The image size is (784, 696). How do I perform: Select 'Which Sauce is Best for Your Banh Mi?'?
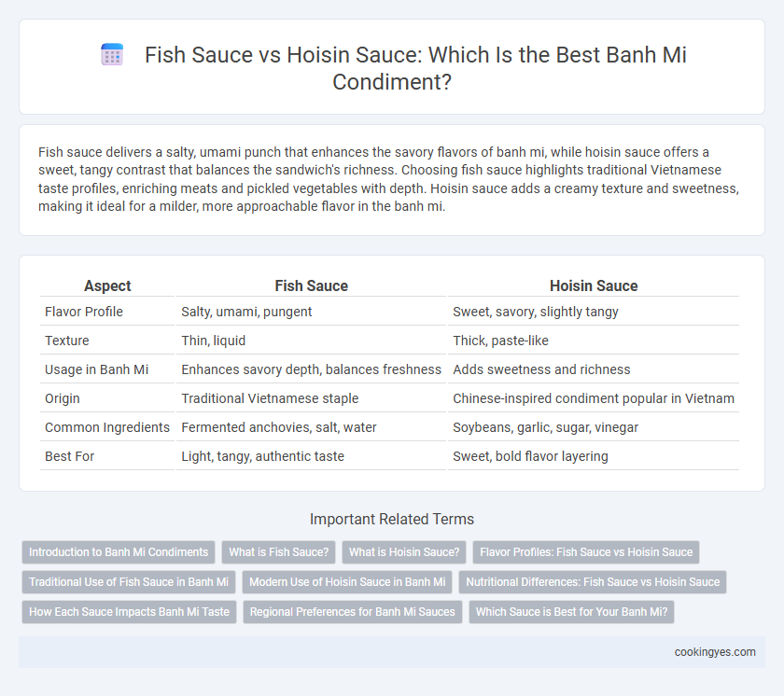(x=571, y=612)
